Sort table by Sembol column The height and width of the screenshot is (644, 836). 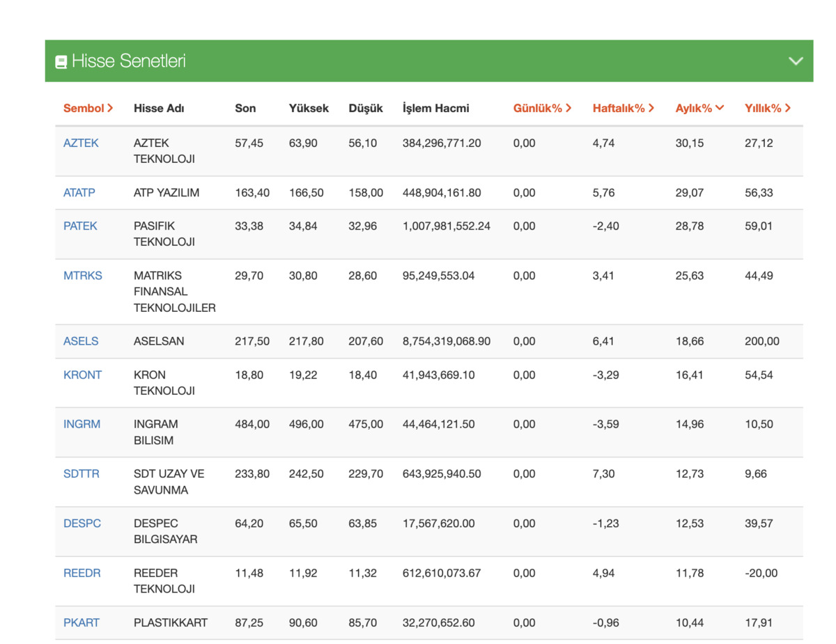pos(88,108)
